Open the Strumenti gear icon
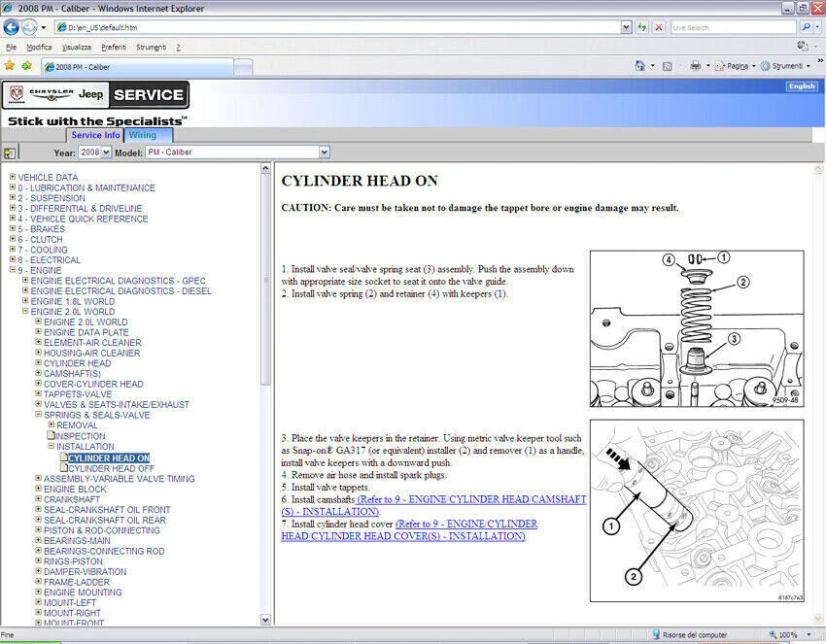Image resolution: width=826 pixels, height=644 pixels. tap(766, 65)
